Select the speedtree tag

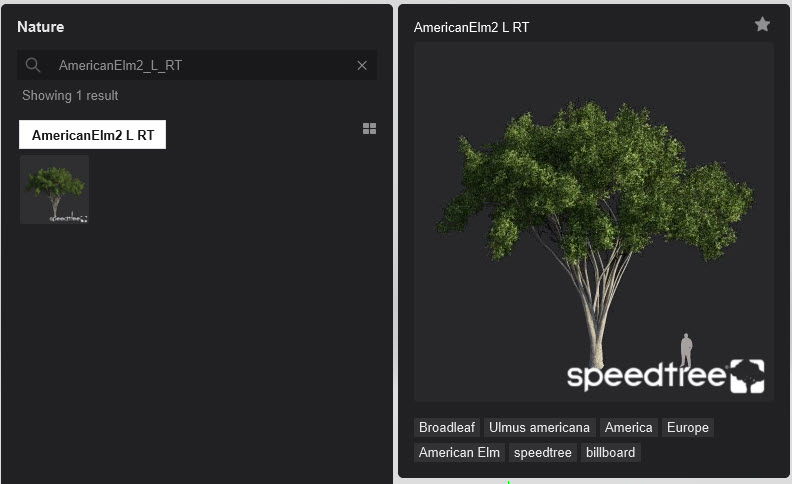click(543, 452)
